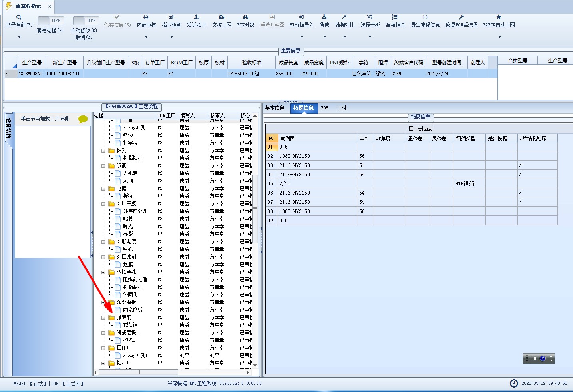Click the 重选开料图 image icon
573x392 pixels.
[x=272, y=17]
